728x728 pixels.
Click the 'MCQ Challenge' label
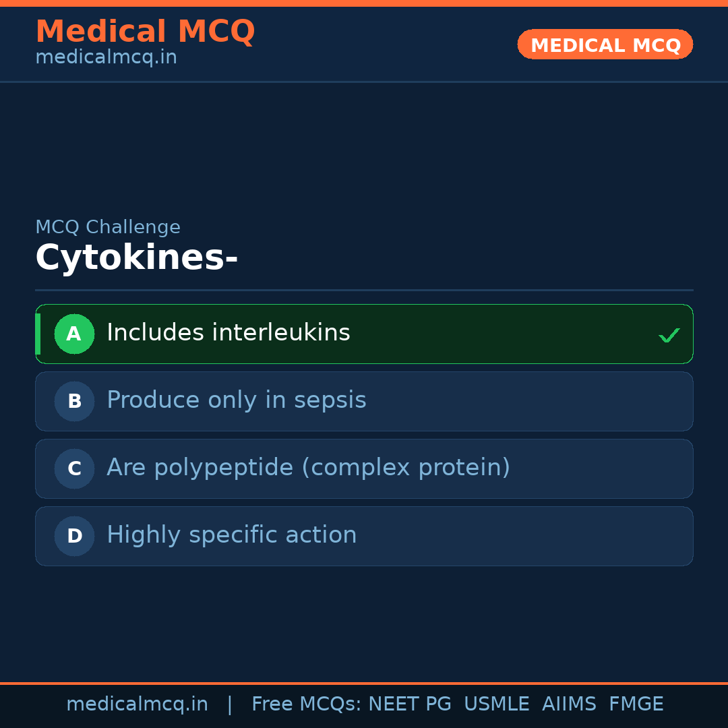(x=108, y=227)
